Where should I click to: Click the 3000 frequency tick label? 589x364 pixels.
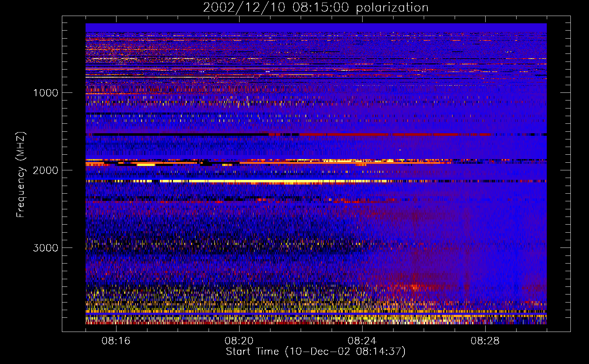click(46, 248)
